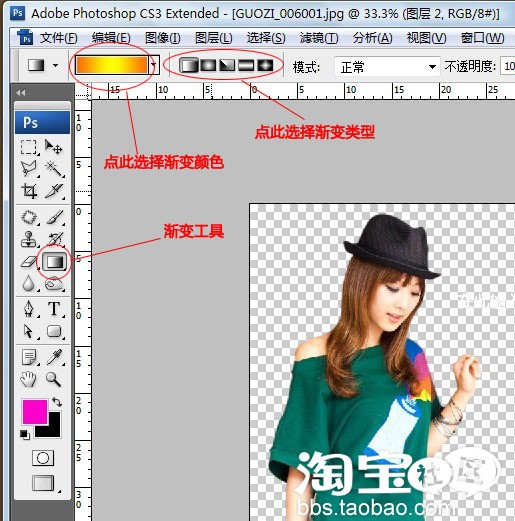Viewport: 515px width, 521px height.
Task: Select the History Brush tool
Action: point(54,239)
